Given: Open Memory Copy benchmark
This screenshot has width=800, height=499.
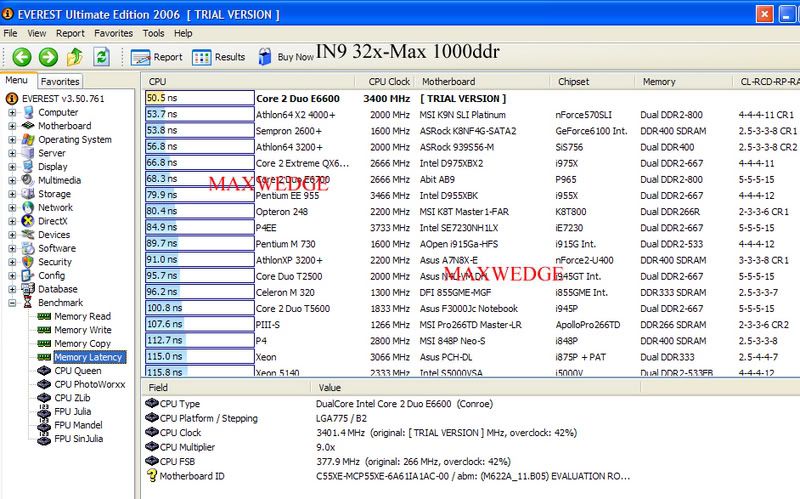Looking at the screenshot, I should tap(82, 343).
